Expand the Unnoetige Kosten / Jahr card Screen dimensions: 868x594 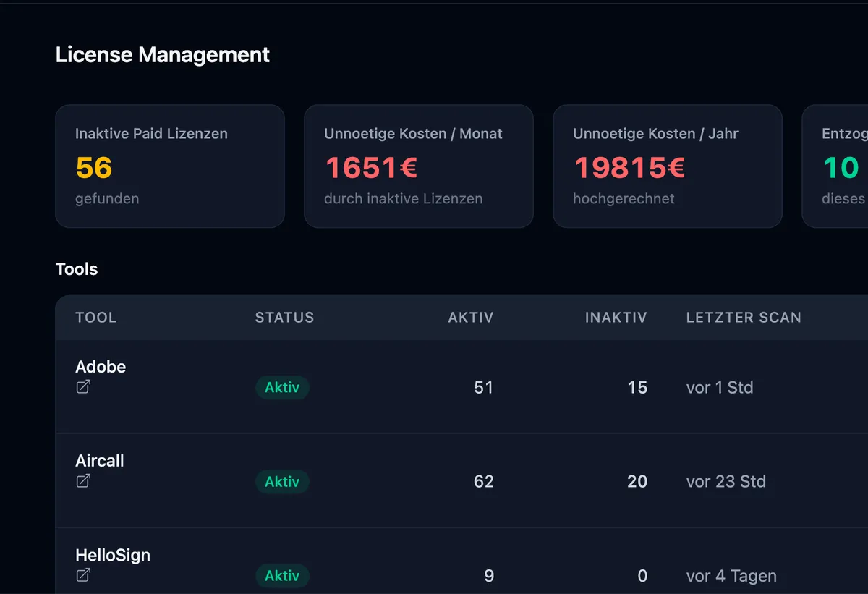point(667,166)
